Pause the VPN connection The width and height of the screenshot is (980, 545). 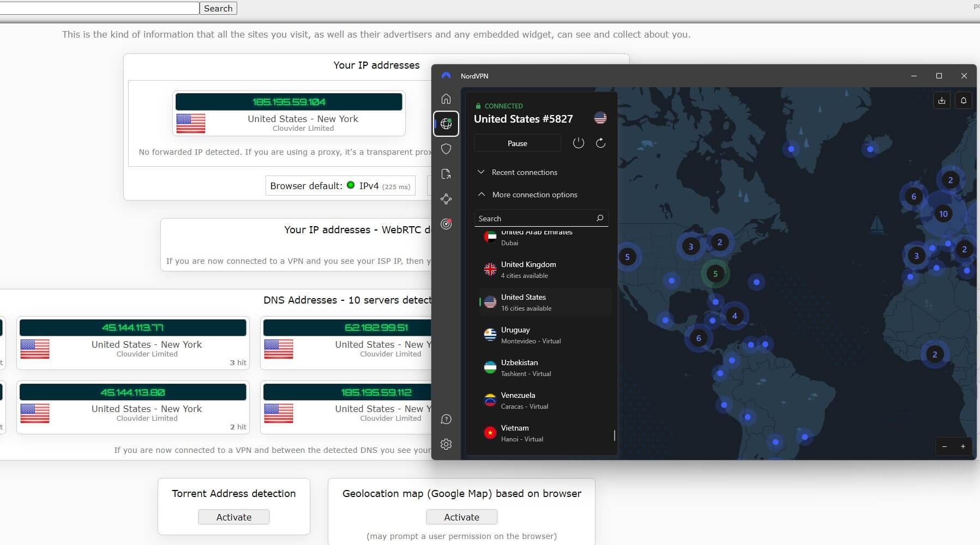click(x=517, y=143)
